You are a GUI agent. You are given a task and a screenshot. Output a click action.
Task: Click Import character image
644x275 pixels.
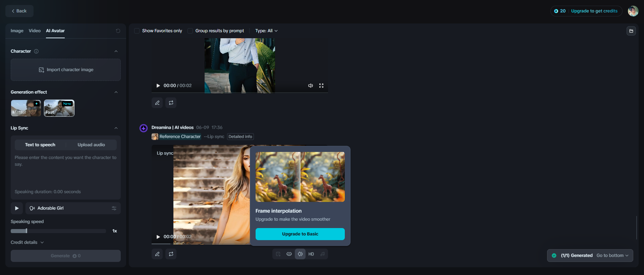(66, 70)
